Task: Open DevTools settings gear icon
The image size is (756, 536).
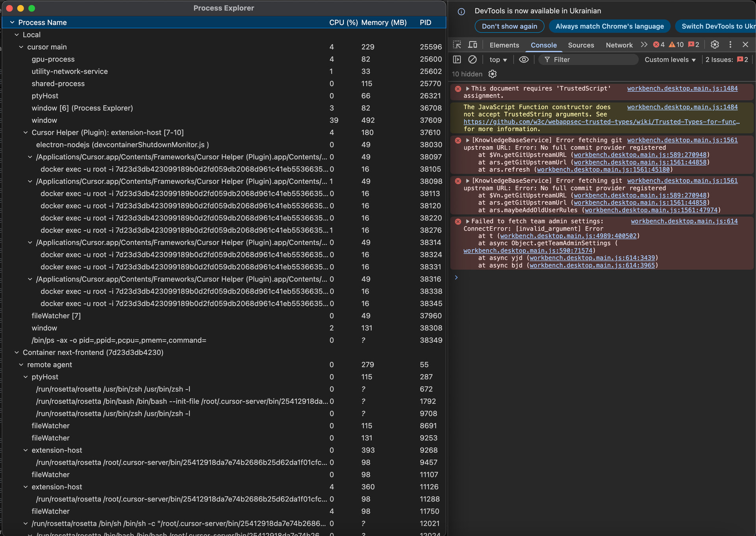Action: click(715, 44)
